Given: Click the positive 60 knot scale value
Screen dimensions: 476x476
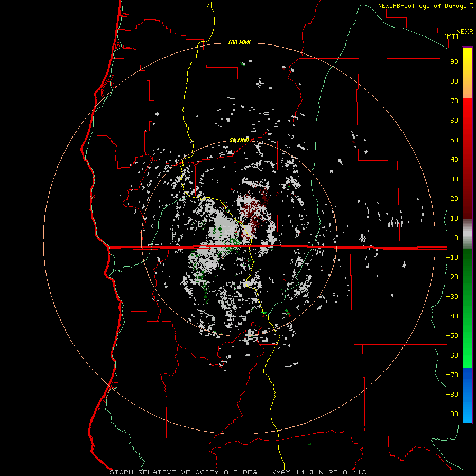Looking at the screenshot, I should 454,120.
